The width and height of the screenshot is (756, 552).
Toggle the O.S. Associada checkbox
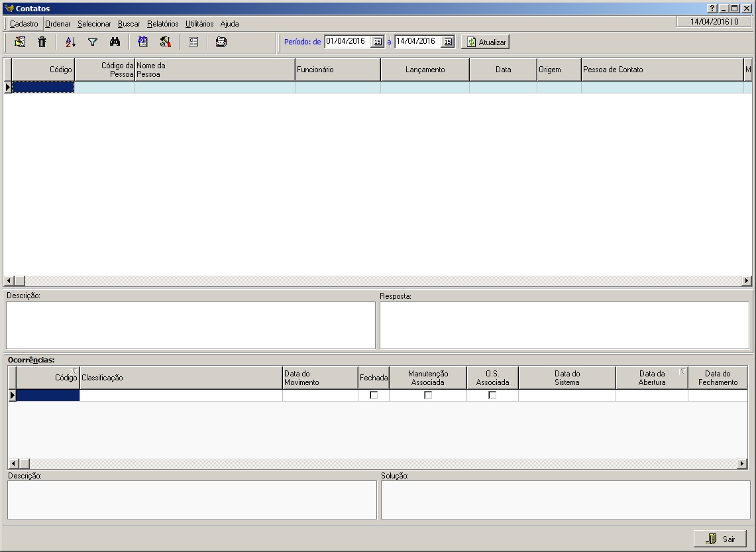pos(492,395)
